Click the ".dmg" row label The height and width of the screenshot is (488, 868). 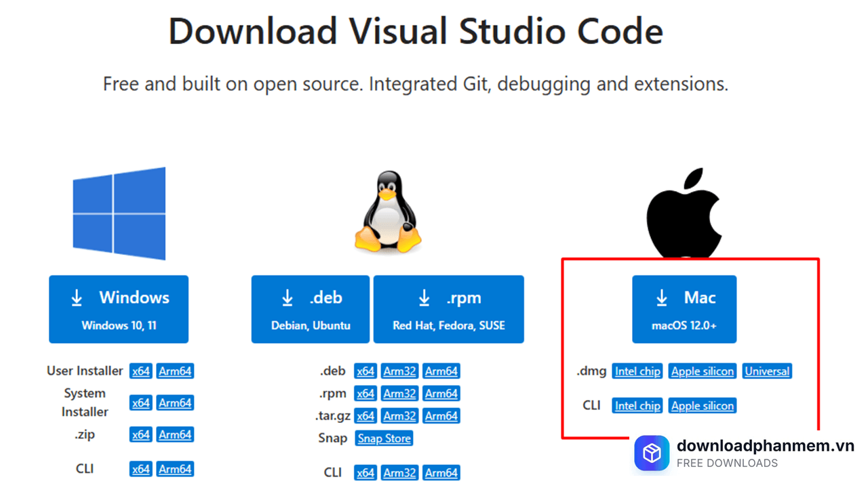click(x=591, y=371)
